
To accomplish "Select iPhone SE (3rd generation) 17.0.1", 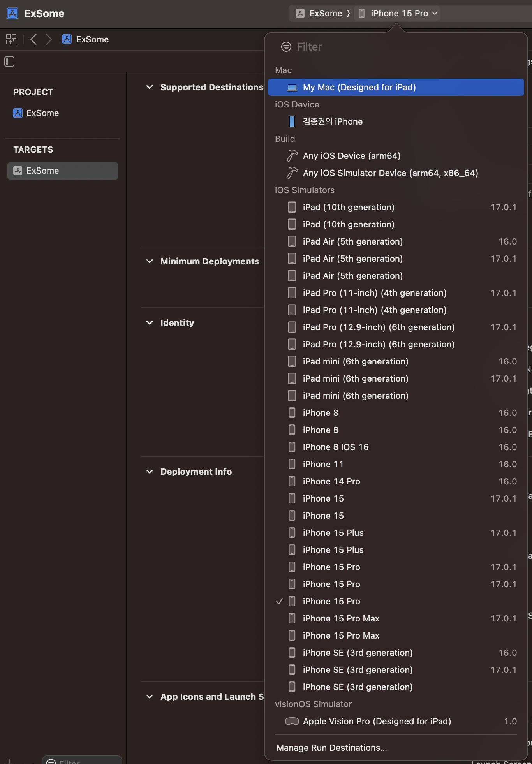I will point(396,670).
